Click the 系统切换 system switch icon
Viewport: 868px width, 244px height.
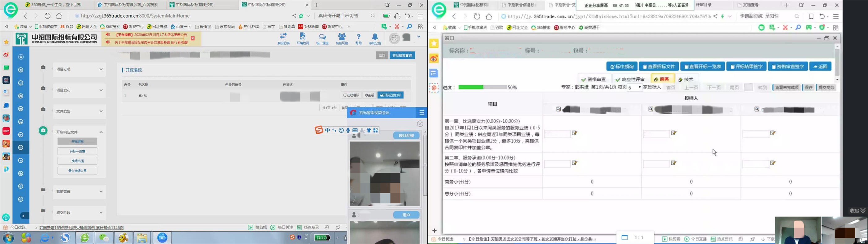pyautogui.click(x=283, y=37)
